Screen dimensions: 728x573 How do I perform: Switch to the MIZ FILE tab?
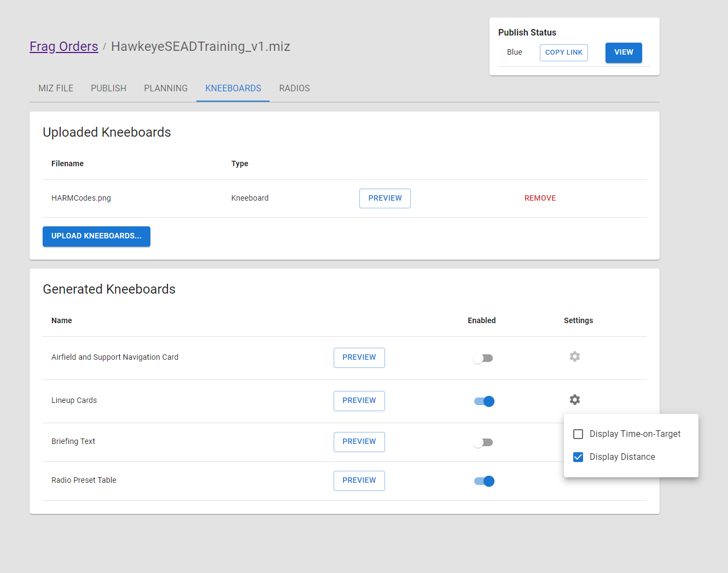(56, 88)
